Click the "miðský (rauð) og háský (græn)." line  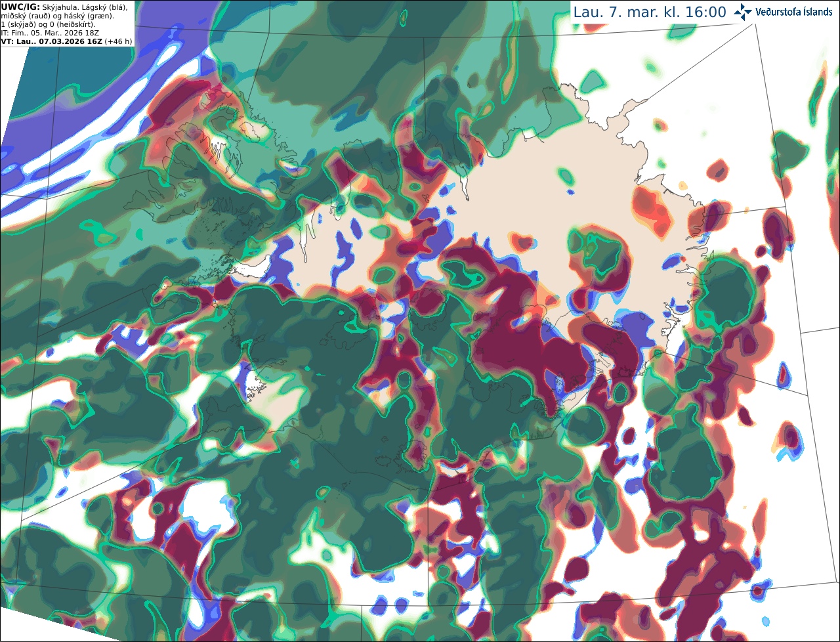(x=56, y=16)
